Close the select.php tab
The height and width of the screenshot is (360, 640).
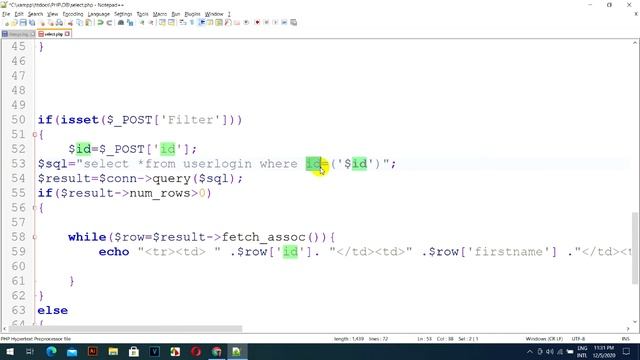67,34
